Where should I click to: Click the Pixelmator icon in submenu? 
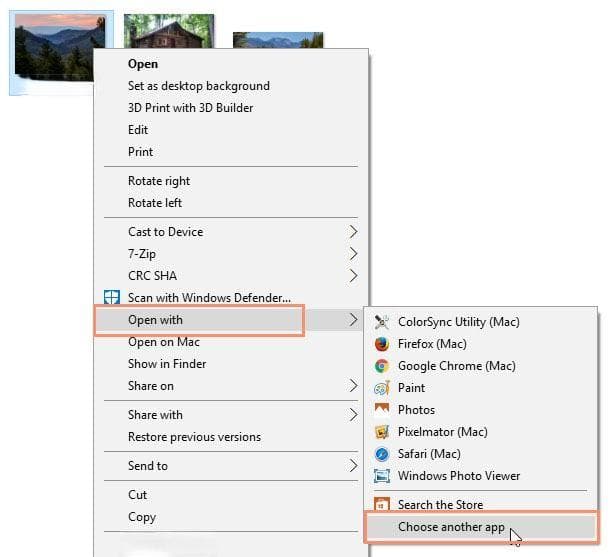click(382, 432)
